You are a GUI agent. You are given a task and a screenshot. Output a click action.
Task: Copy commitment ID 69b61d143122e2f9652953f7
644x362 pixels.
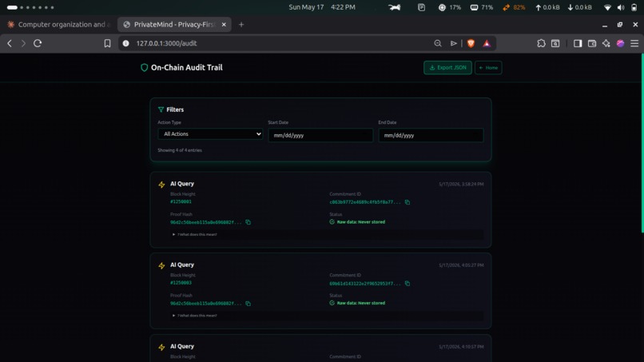click(x=407, y=284)
